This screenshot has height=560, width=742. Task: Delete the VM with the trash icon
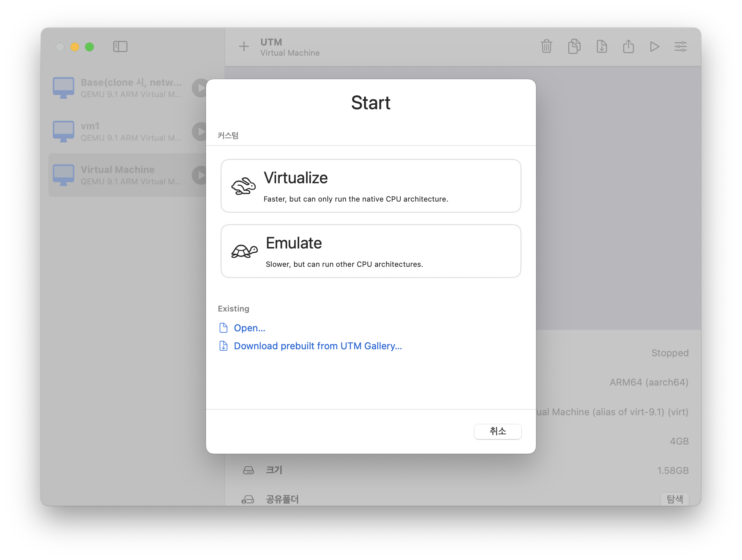click(x=546, y=47)
